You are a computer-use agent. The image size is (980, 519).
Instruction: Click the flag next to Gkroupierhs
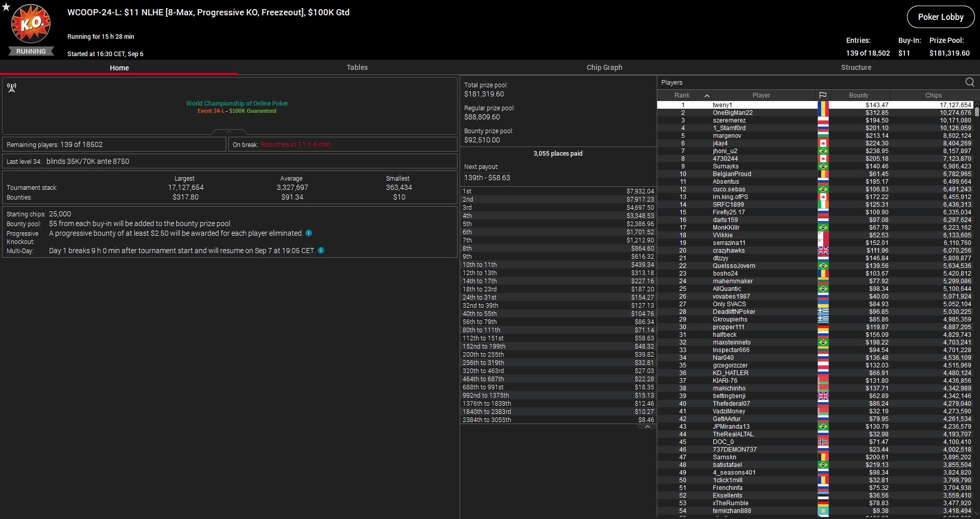click(823, 319)
